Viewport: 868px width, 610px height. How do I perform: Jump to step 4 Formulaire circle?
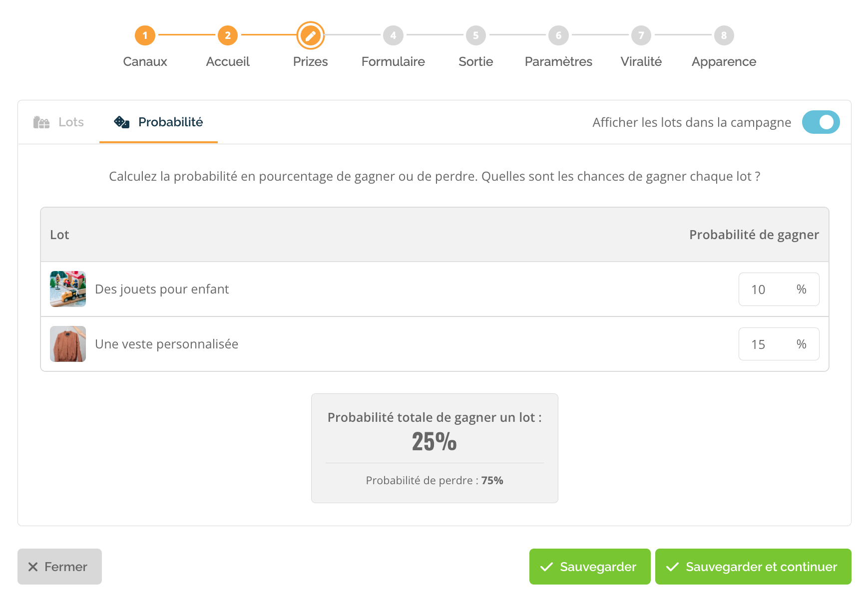tap(393, 35)
